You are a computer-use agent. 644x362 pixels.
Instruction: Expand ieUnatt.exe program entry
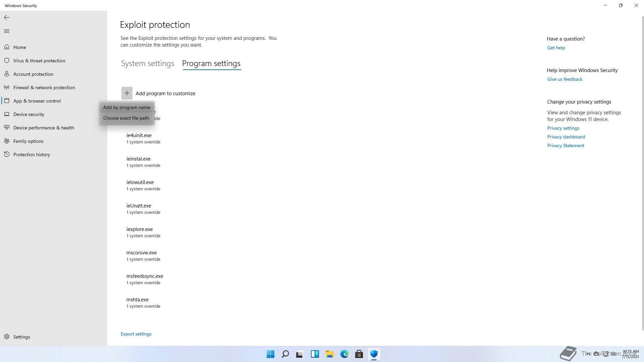tap(143, 209)
